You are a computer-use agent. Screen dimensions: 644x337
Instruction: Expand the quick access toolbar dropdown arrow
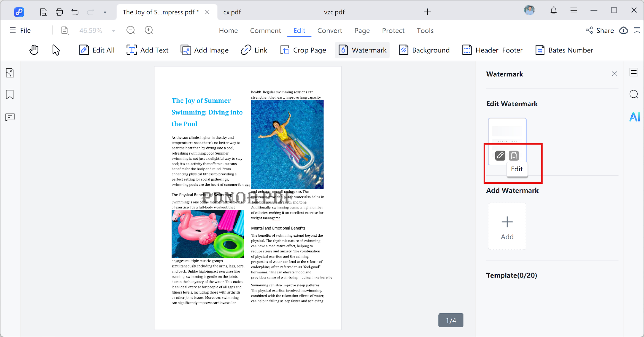(x=105, y=12)
